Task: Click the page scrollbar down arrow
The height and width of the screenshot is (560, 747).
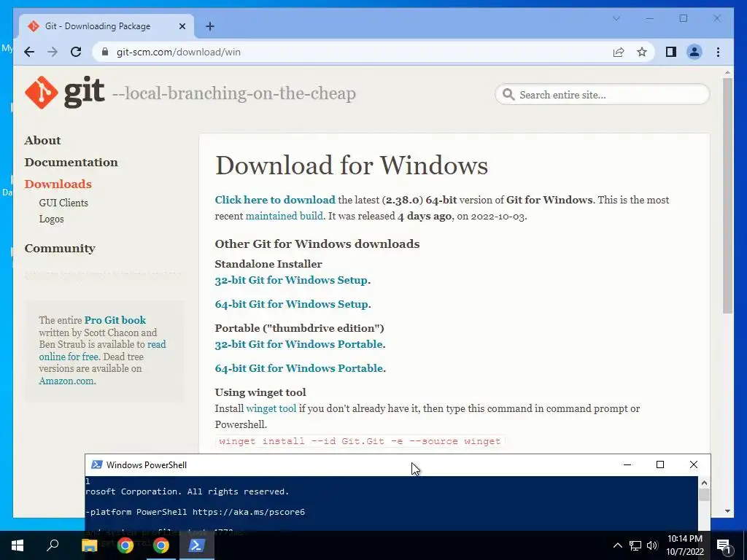Action: (727, 511)
